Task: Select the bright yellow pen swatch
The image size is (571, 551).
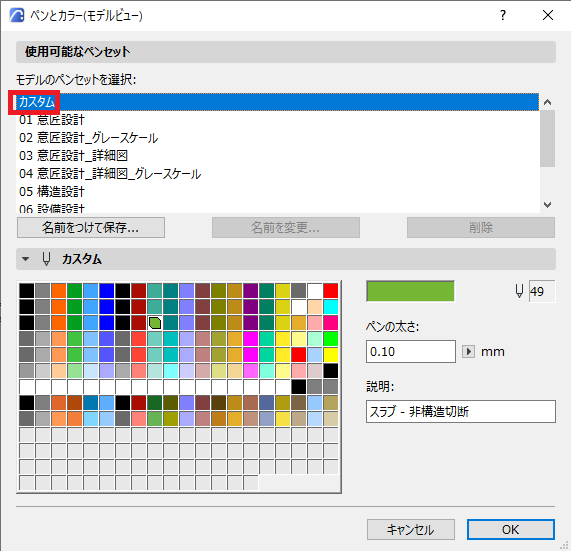Action: tap(331, 355)
